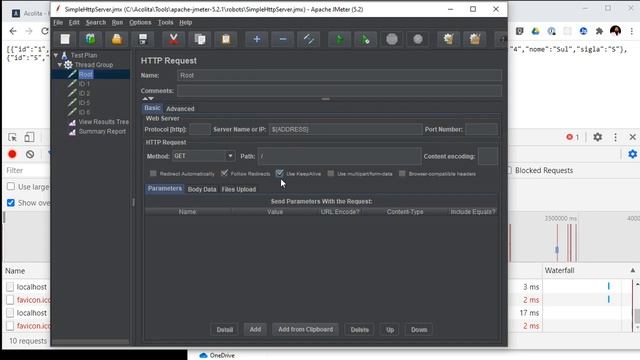The height and width of the screenshot is (360, 640).
Task: Click the Clear All brooms icon
Action: pos(475,39)
